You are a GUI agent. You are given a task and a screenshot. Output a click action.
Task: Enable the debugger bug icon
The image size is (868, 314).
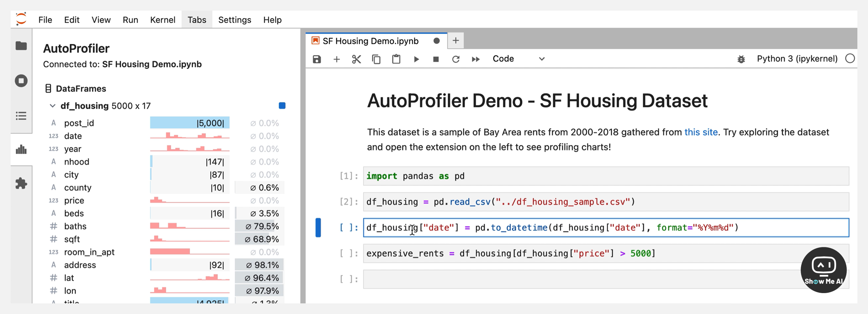tap(741, 59)
